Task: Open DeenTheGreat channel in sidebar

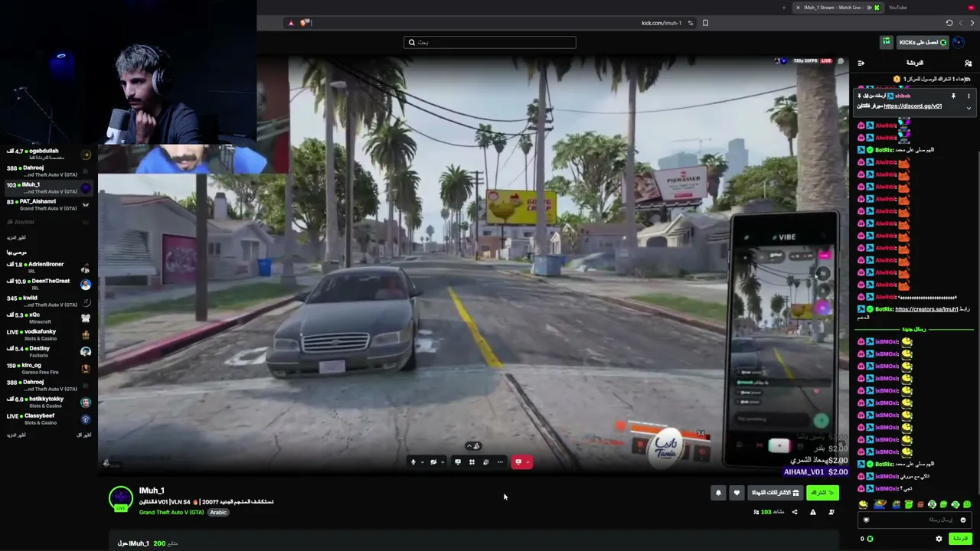Action: tap(48, 284)
